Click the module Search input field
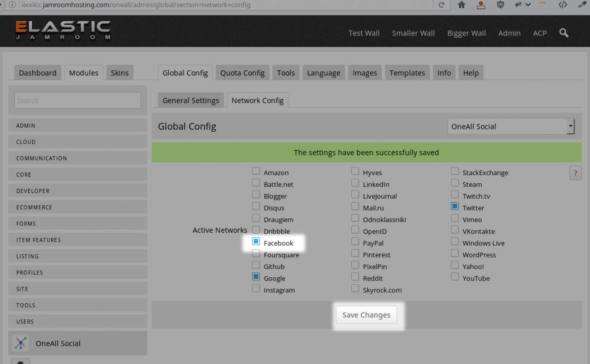This screenshot has height=364, width=590. (x=77, y=100)
